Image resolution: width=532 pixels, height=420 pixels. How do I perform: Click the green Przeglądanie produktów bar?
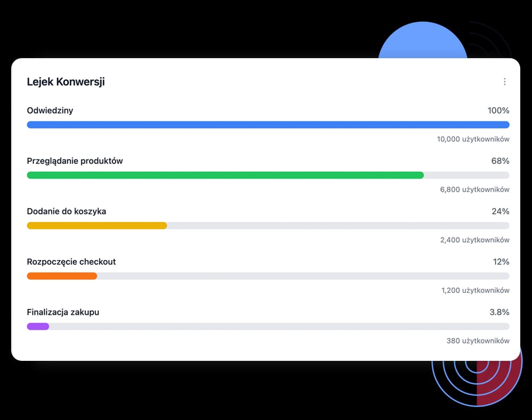click(x=225, y=175)
